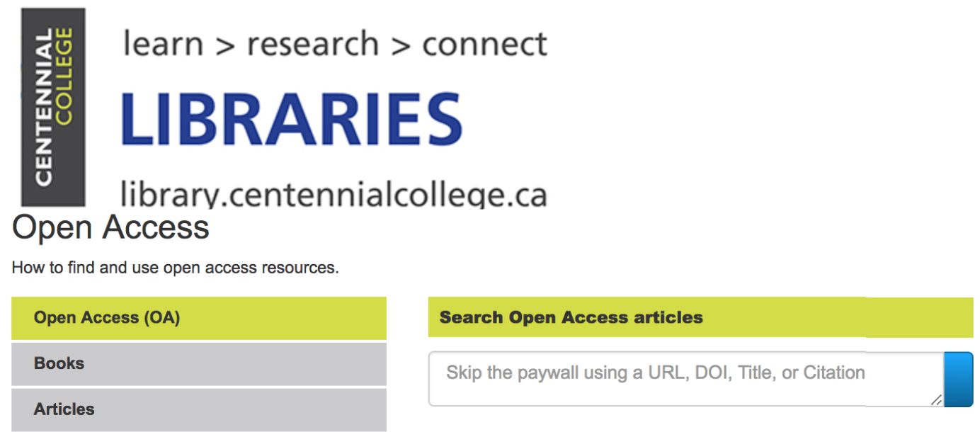
Task: Click the word research in the tagline
Action: tap(312, 45)
